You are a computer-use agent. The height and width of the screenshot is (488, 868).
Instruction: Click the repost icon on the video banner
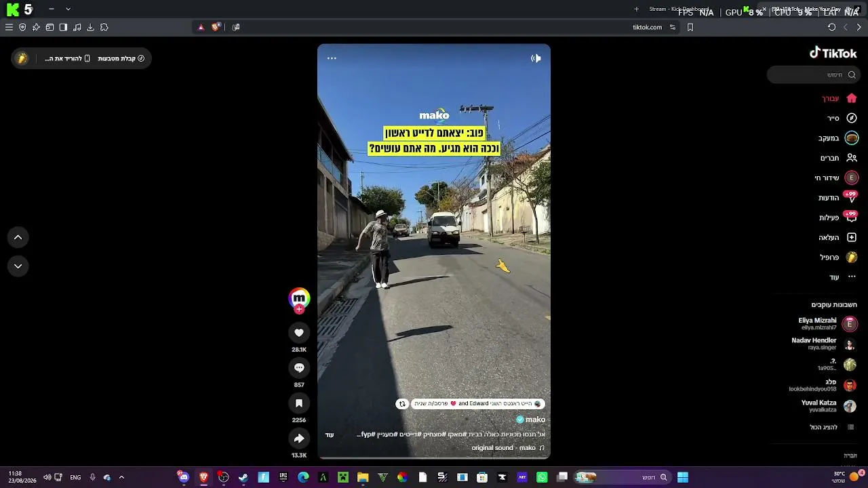pyautogui.click(x=402, y=404)
